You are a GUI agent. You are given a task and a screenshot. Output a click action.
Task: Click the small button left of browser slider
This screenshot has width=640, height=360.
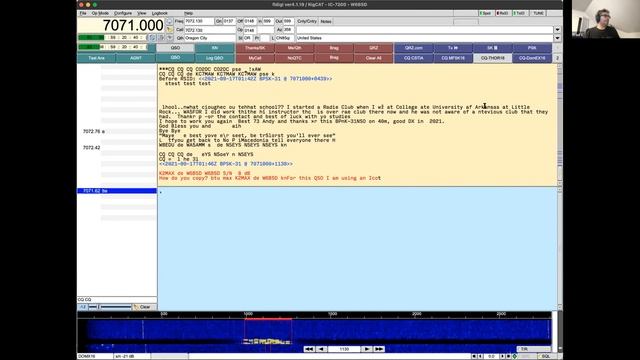[82, 307]
